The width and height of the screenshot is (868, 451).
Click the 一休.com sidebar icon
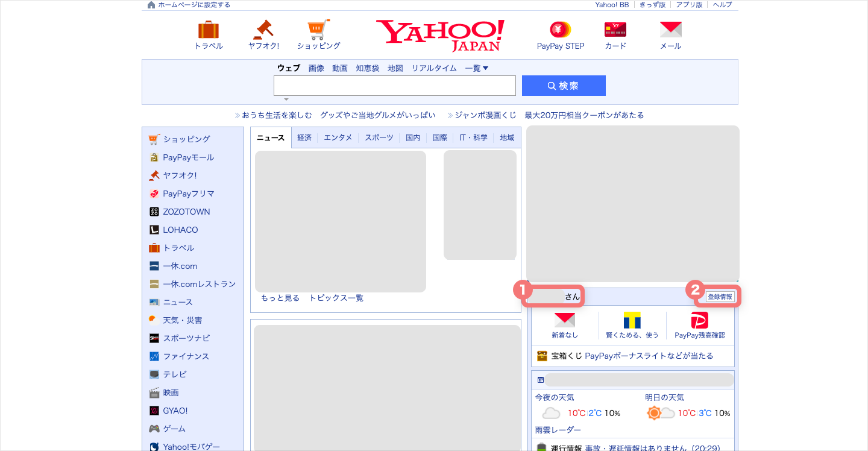coord(154,266)
